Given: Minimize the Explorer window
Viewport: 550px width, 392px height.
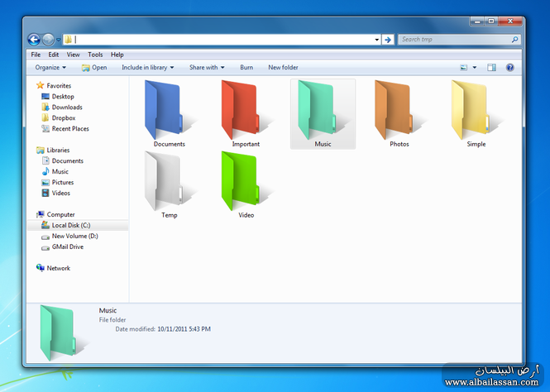Looking at the screenshot, I should click(477, 22).
